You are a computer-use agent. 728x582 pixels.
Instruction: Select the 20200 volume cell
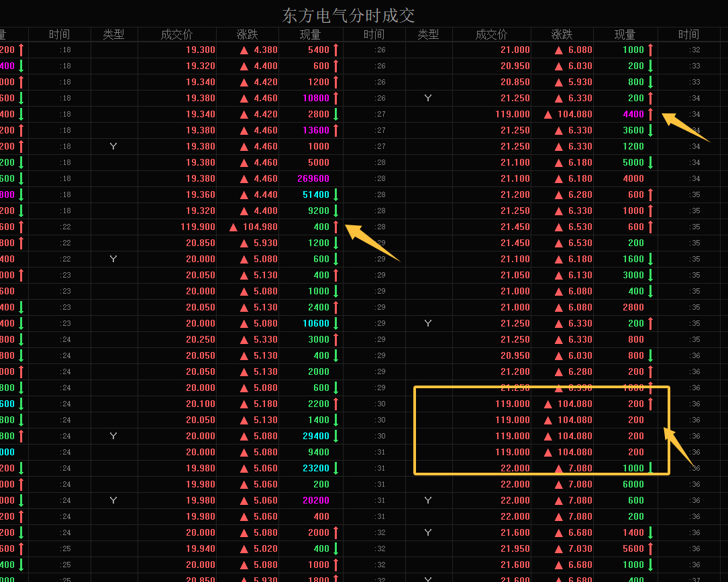(x=316, y=500)
